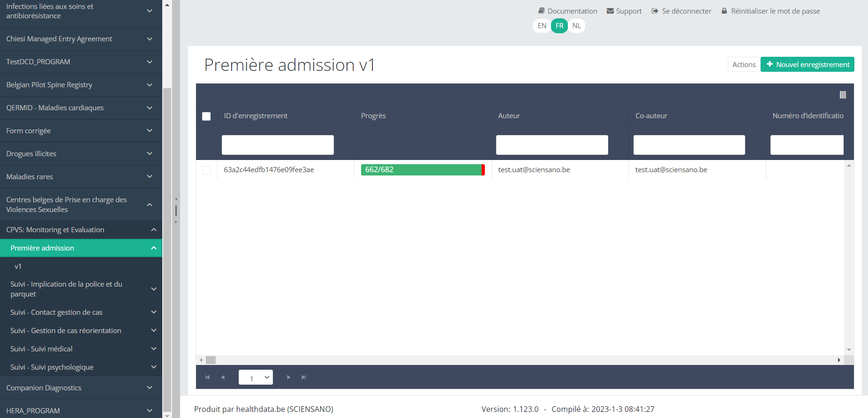The height and width of the screenshot is (418, 868).
Task: Tick the select-all checkbox in the table header
Action: tap(206, 116)
